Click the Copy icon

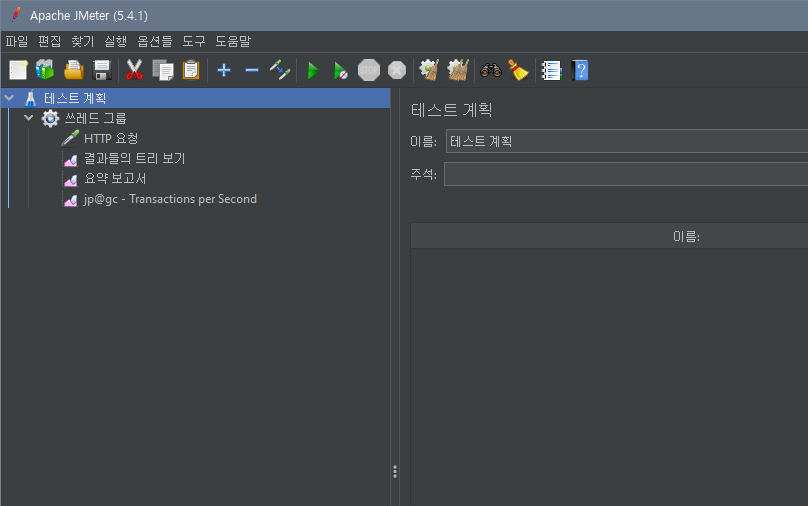coord(163,70)
